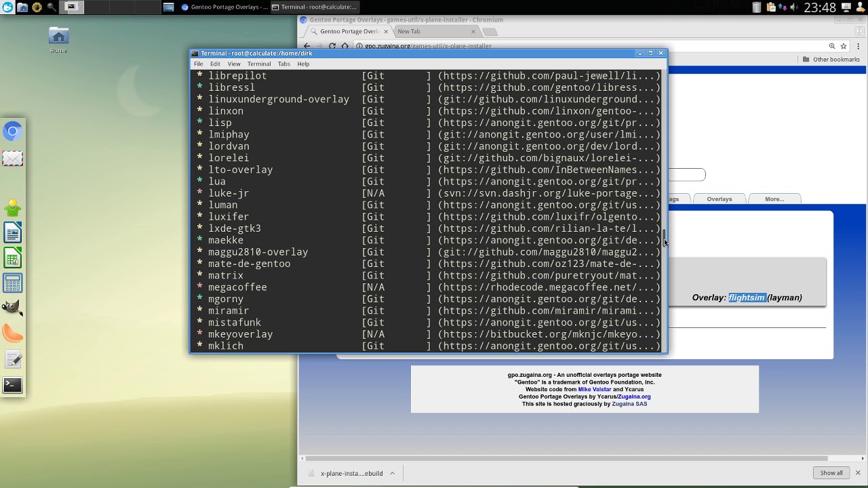The width and height of the screenshot is (868, 488).
Task: Open the Other bookmarks folder
Action: (x=831, y=59)
